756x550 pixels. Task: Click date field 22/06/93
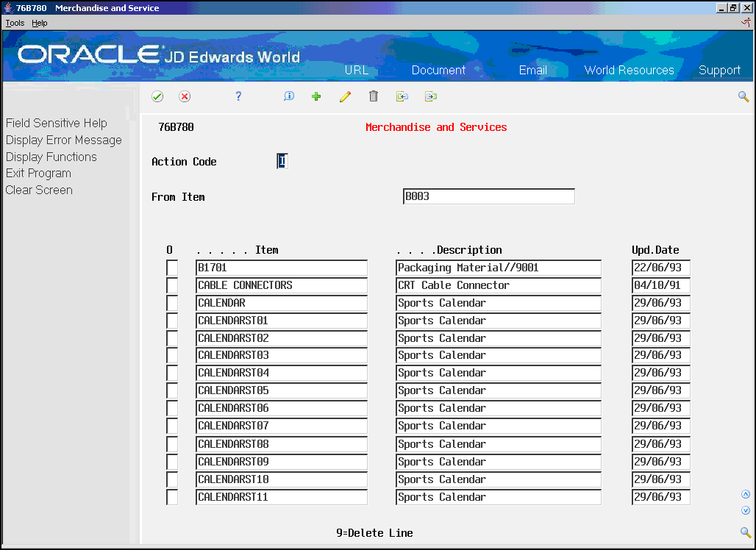pyautogui.click(x=661, y=268)
